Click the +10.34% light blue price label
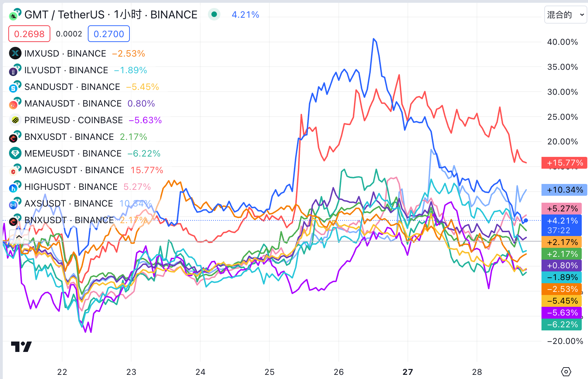 coord(564,190)
